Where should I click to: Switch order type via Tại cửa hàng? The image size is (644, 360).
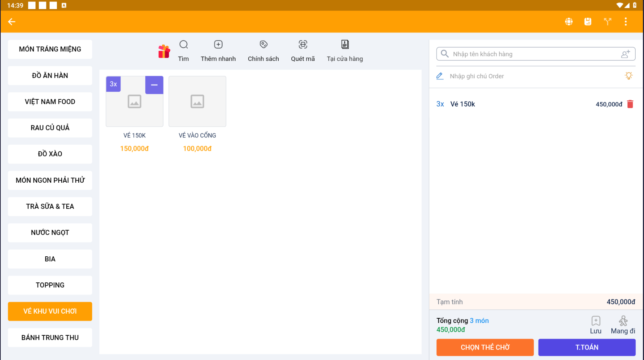[x=345, y=50]
